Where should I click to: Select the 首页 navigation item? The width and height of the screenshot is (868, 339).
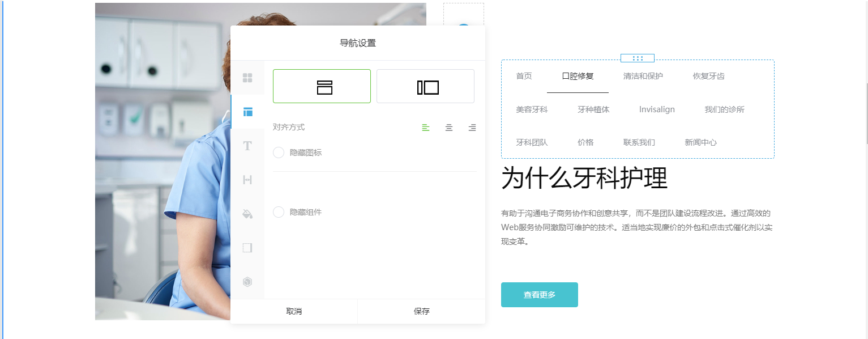524,76
